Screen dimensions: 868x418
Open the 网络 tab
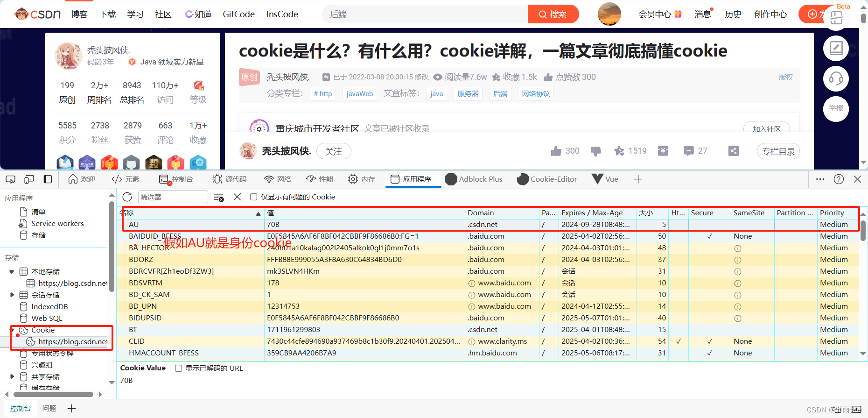click(x=278, y=179)
